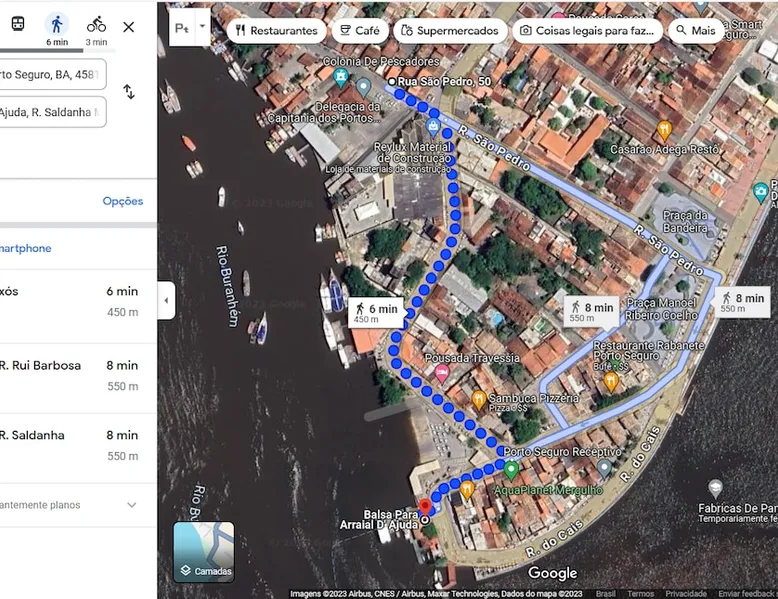This screenshot has height=599, width=778.
Task: Click the Pousada Travessia hotel marker
Action: pos(442,373)
